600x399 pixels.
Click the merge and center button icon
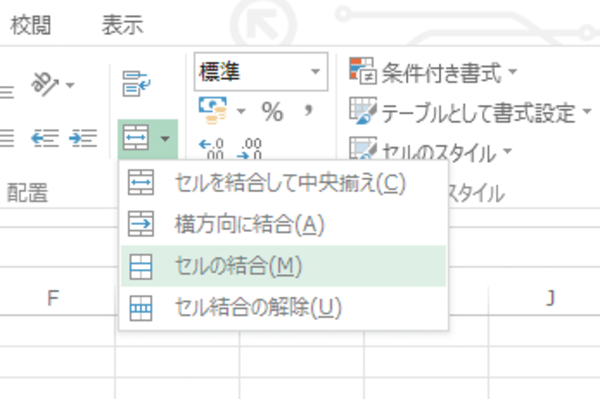coord(136,138)
